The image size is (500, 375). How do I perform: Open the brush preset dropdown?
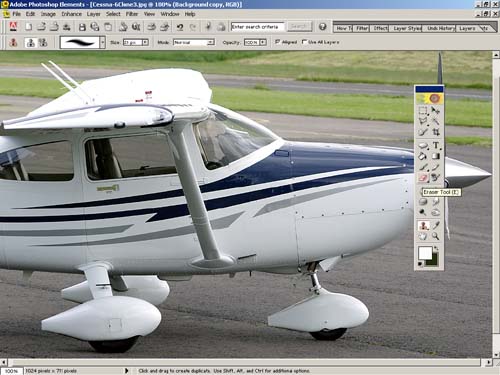[x=103, y=43]
